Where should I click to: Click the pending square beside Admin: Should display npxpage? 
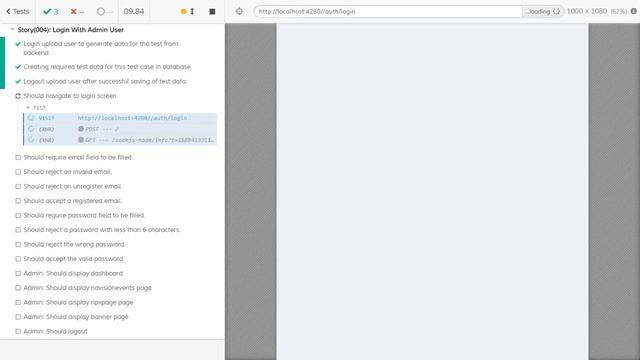point(18,302)
